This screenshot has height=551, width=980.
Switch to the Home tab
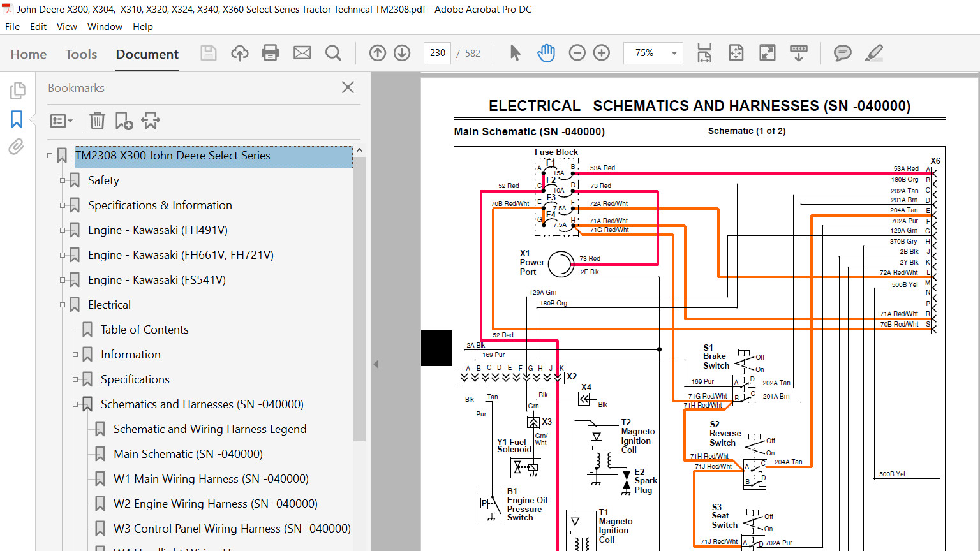[x=29, y=54]
